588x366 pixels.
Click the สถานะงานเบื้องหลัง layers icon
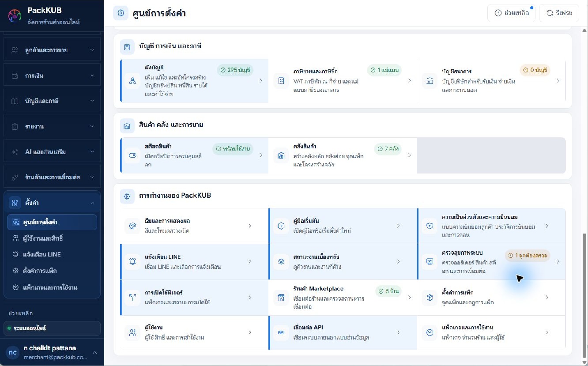[x=281, y=261]
